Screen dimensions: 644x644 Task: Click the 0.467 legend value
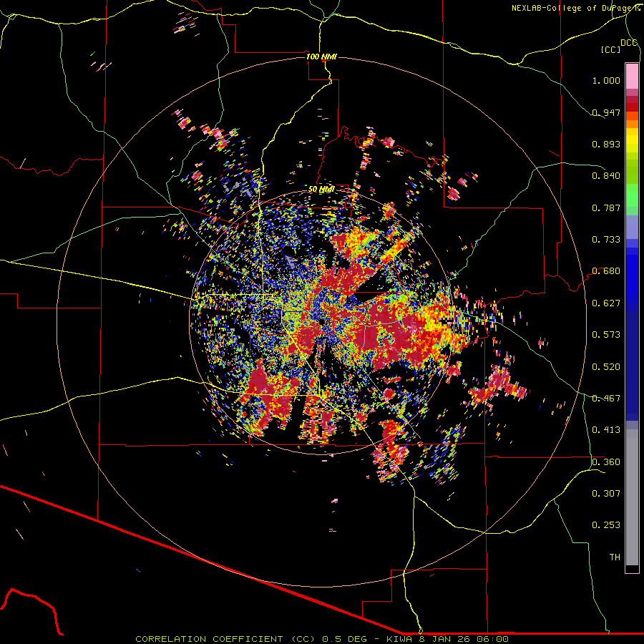pyautogui.click(x=606, y=399)
